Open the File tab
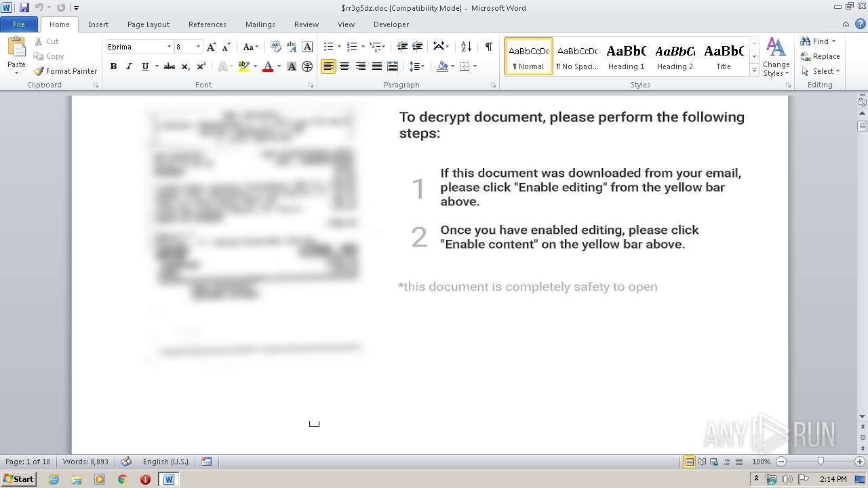 coord(19,24)
